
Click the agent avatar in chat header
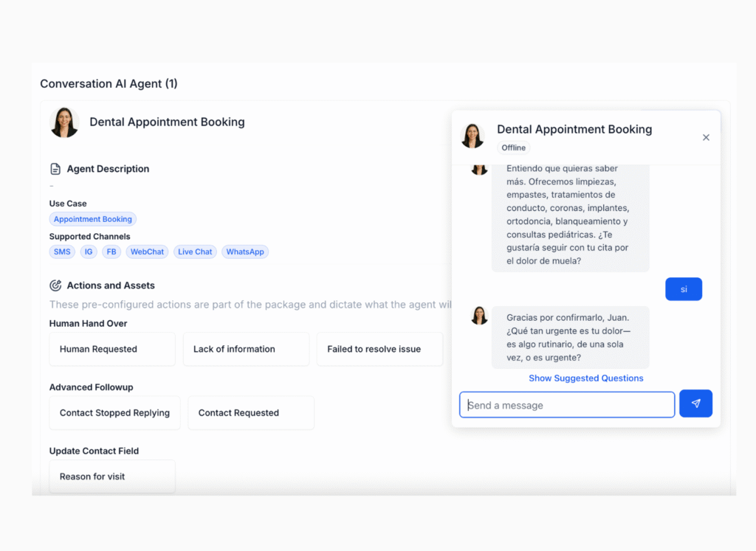coord(472,136)
